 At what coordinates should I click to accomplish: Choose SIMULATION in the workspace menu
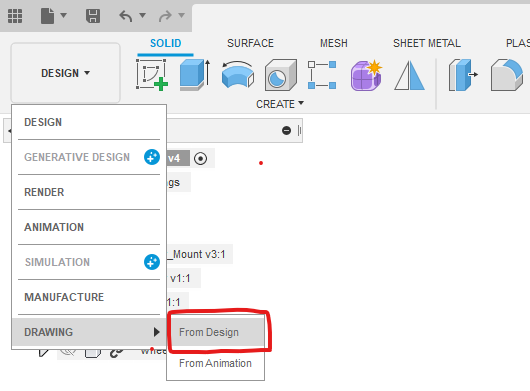tap(89, 262)
